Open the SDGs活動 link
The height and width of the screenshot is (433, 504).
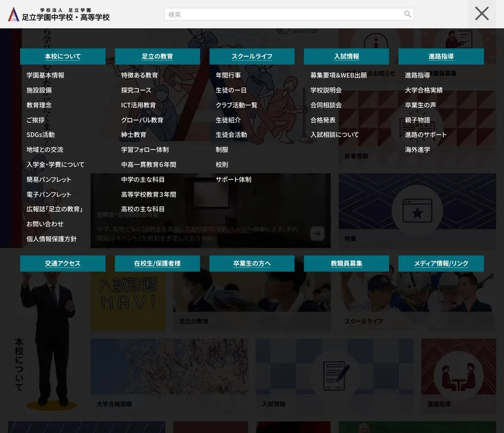point(40,134)
